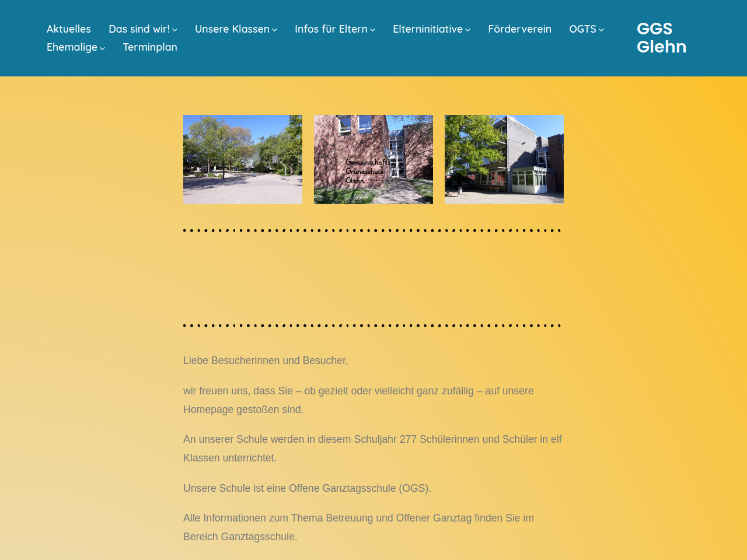This screenshot has height=560, width=747.
Task: Expand the Elterninitiative submenu chevron
Action: (x=467, y=30)
